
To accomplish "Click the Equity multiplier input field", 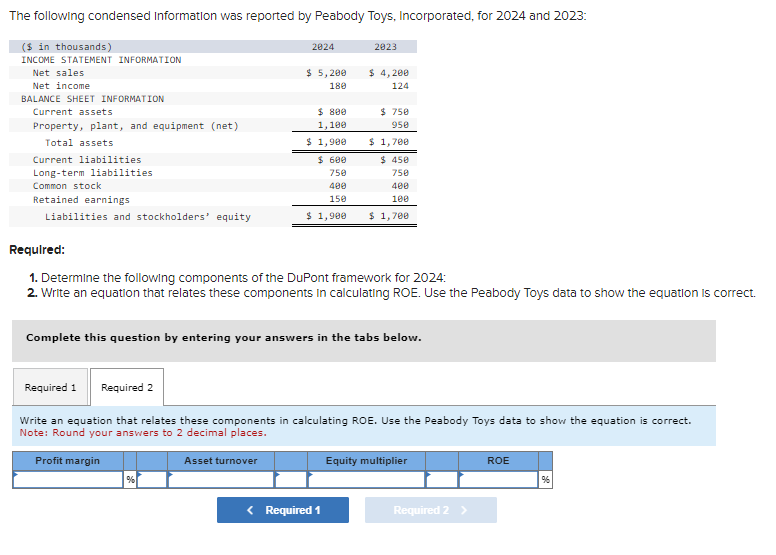I will (x=366, y=479).
